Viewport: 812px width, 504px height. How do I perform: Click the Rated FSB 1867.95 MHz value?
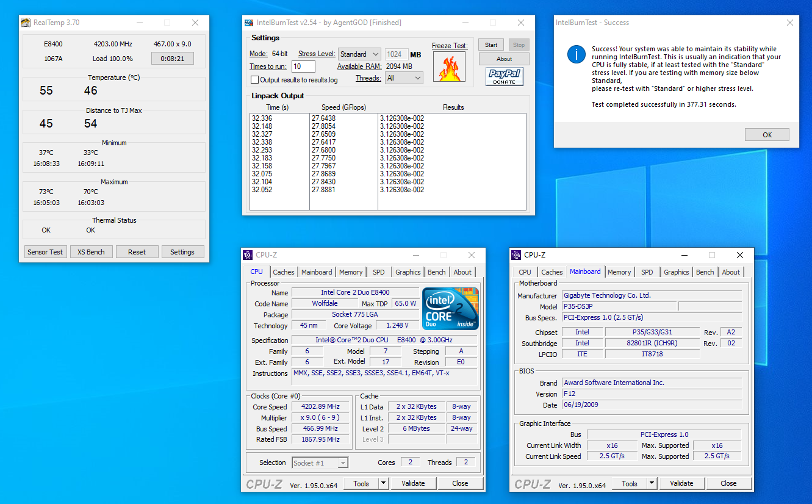(x=320, y=439)
